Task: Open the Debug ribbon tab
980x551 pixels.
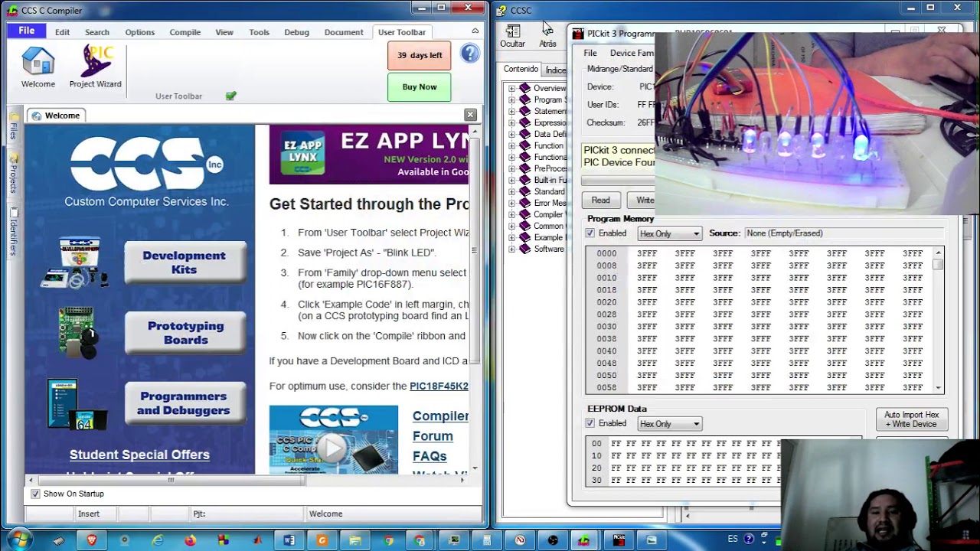Action: 296,32
